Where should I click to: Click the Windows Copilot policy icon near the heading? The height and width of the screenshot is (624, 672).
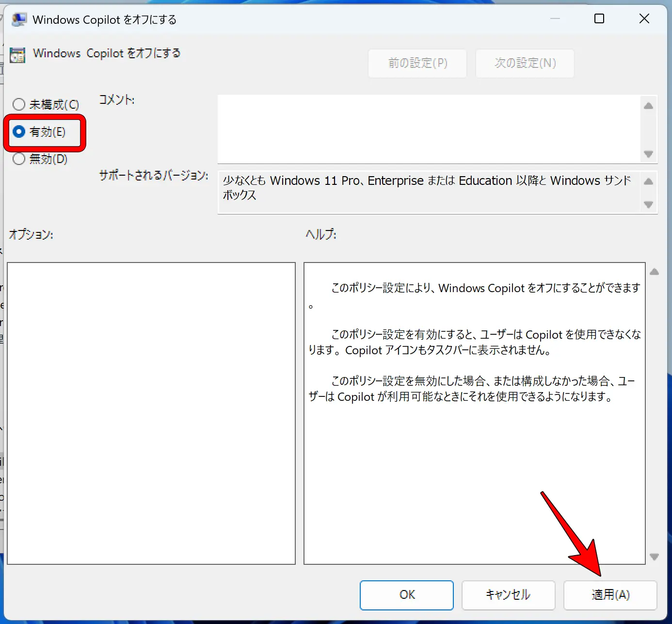coord(17,55)
